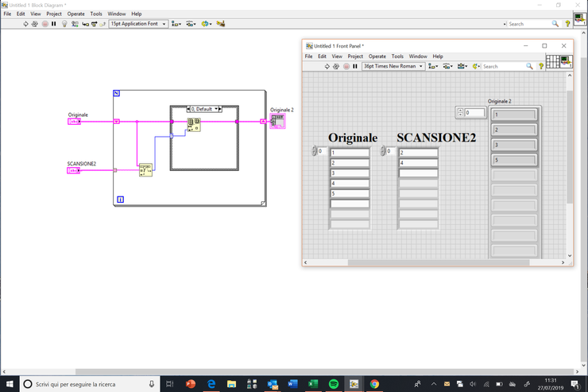The image size is (588, 392).
Task: Toggle Highlight Execution light bulb
Action: (64, 24)
